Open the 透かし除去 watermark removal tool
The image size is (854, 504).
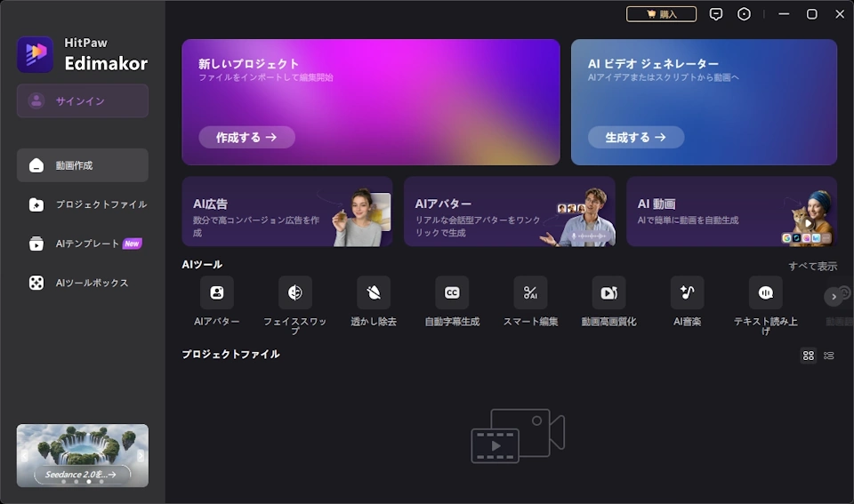point(374,292)
